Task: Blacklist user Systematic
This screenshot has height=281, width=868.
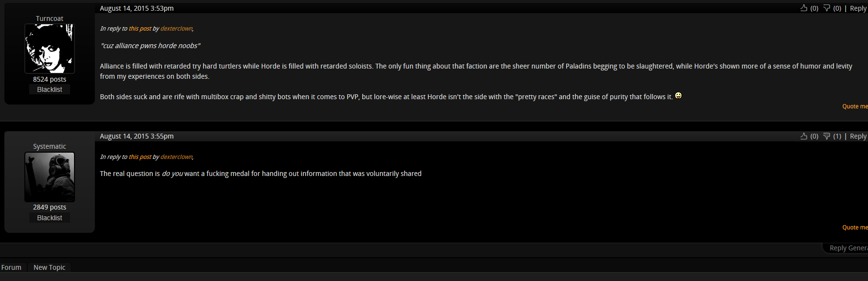Action: point(50,218)
